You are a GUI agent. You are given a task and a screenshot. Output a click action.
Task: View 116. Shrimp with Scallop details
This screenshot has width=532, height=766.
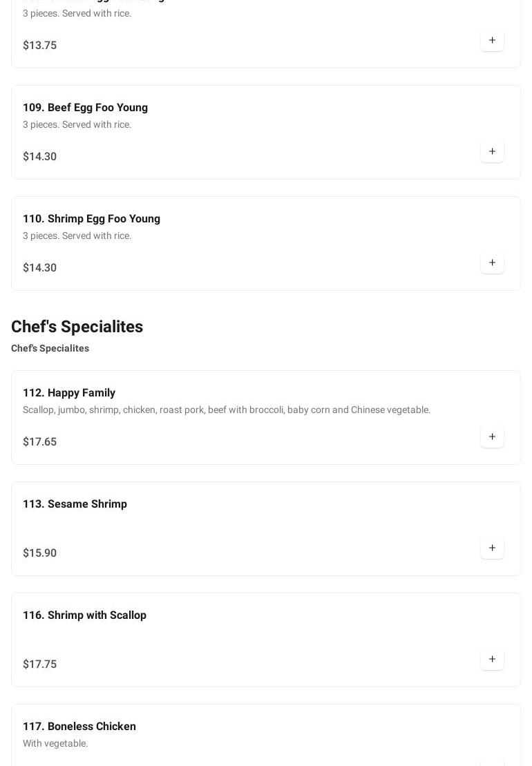click(84, 615)
